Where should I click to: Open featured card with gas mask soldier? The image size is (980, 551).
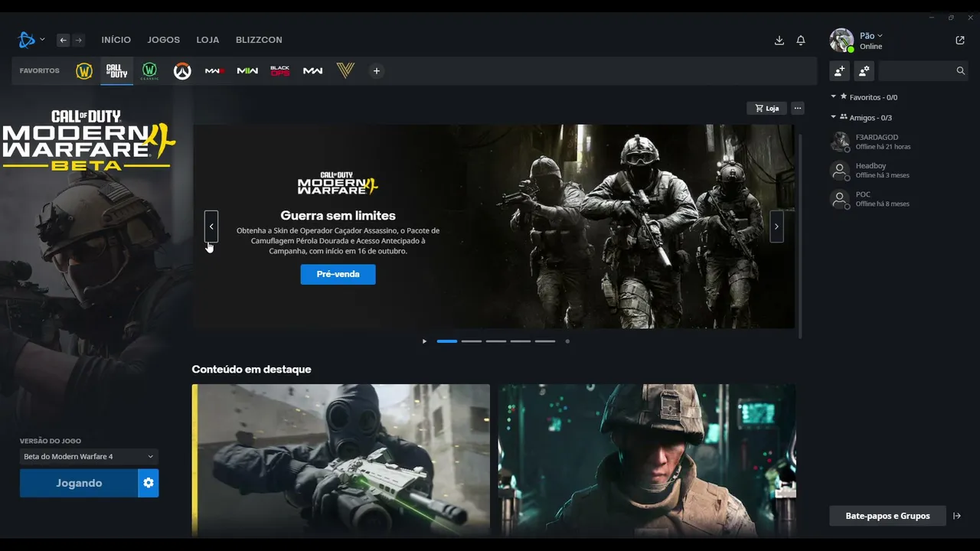pos(341,461)
